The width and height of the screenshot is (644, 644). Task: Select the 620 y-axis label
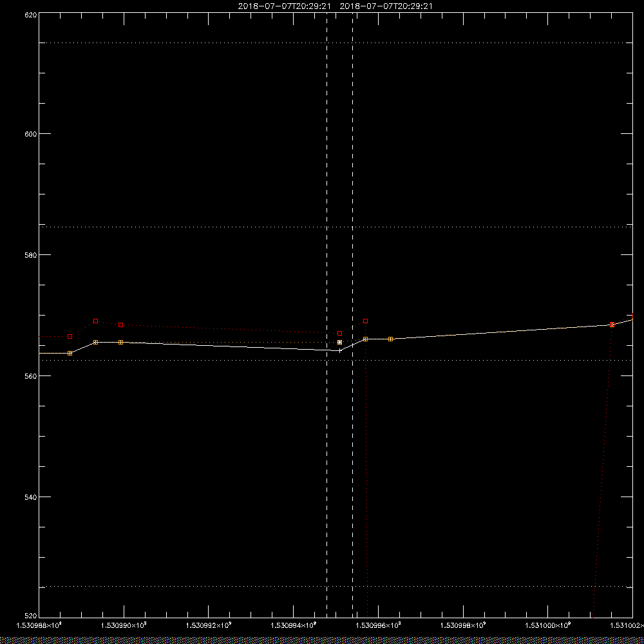pyautogui.click(x=31, y=15)
